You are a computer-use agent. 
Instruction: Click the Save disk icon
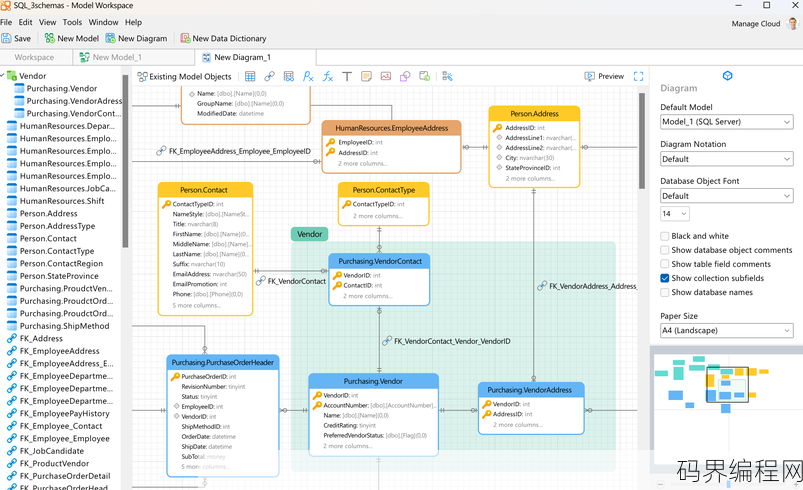point(6,38)
